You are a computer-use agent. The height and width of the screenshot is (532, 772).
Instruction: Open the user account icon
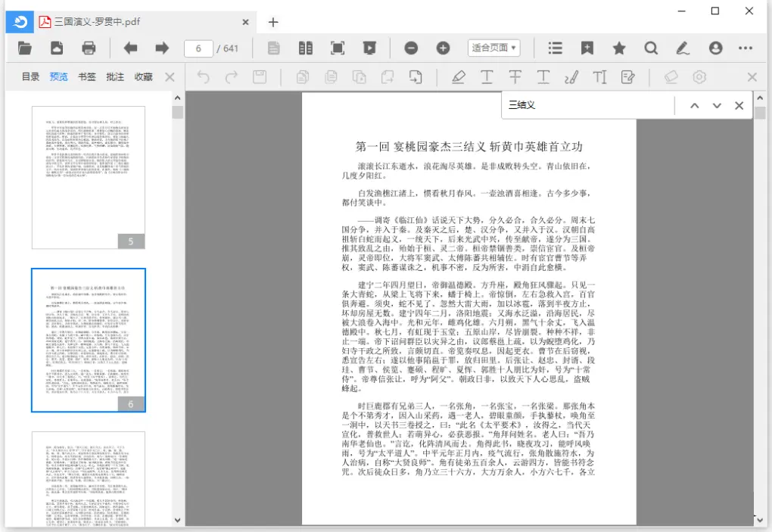(x=715, y=48)
